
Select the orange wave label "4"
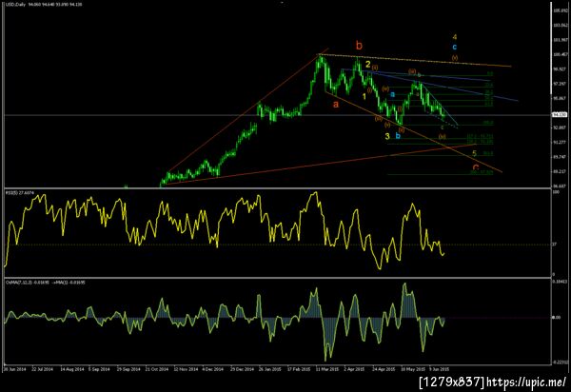(x=455, y=37)
